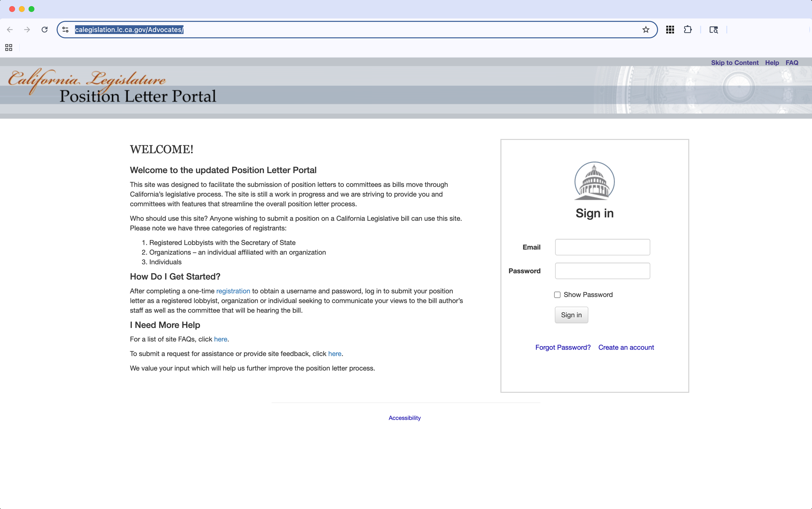This screenshot has width=812, height=509.
Task: Navigate back using the back arrow
Action: click(10, 30)
